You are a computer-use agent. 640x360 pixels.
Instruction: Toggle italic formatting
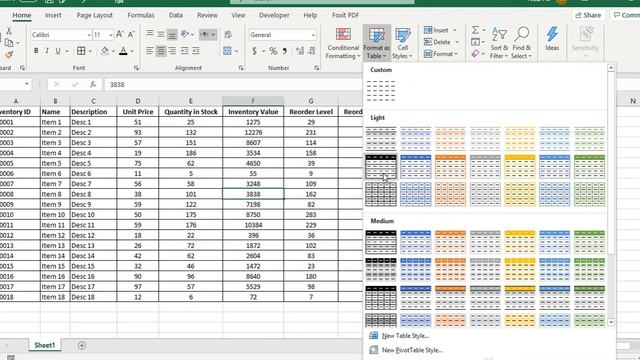point(47,51)
